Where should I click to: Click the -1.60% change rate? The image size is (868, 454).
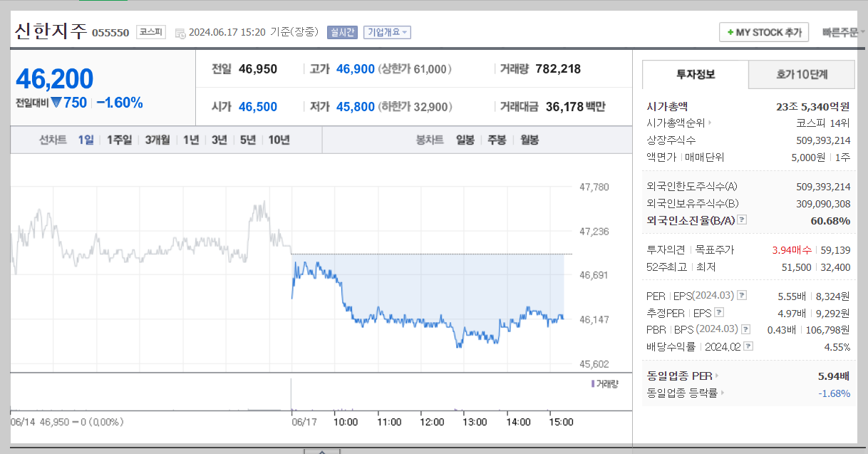119,103
